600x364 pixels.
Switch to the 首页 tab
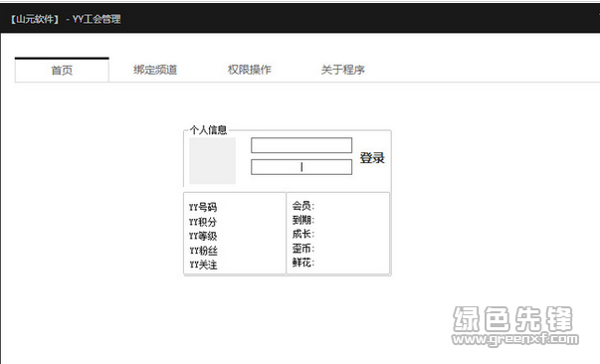[x=62, y=70]
